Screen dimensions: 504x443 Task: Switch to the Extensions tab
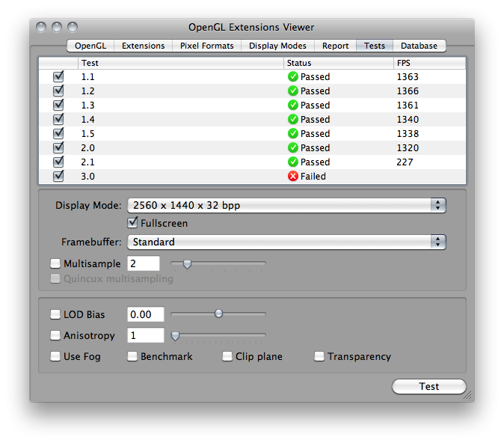tap(143, 46)
